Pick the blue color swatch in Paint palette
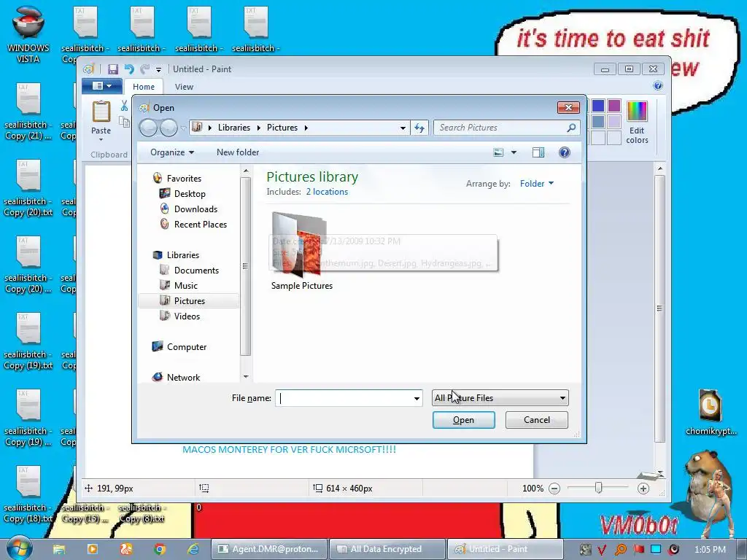The width and height of the screenshot is (747, 560). [x=598, y=105]
